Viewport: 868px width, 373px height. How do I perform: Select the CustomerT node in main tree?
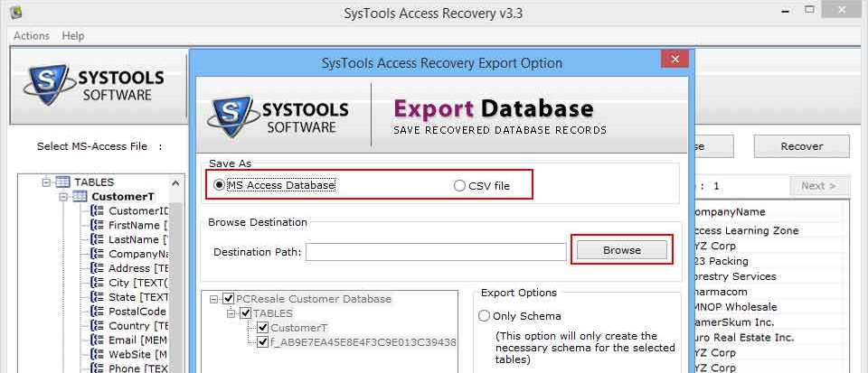[123, 196]
